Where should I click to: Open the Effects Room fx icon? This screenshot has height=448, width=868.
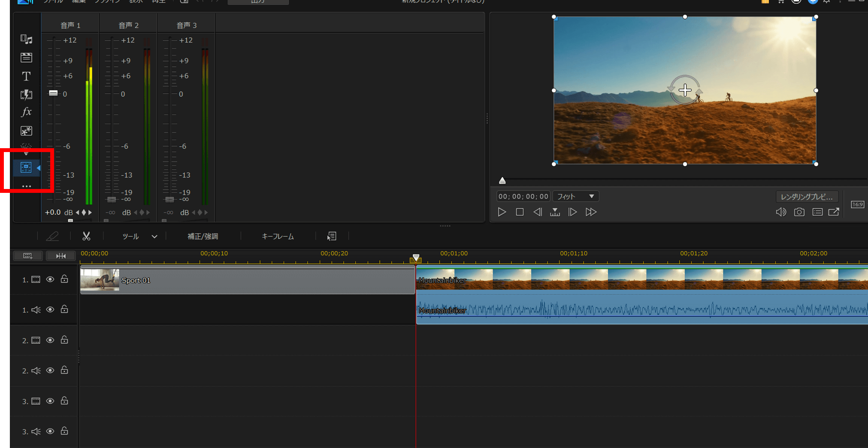26,112
